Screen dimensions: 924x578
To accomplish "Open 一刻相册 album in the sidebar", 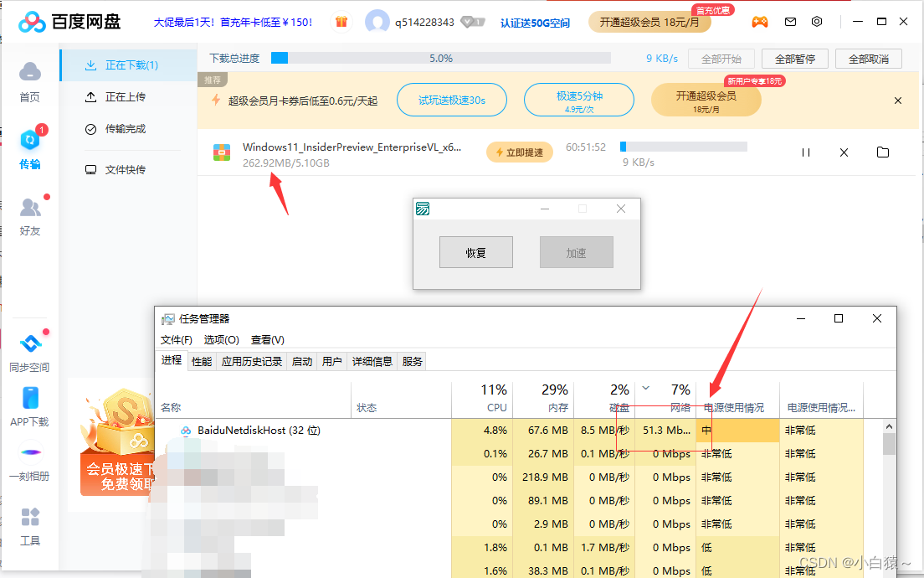I will click(x=29, y=463).
